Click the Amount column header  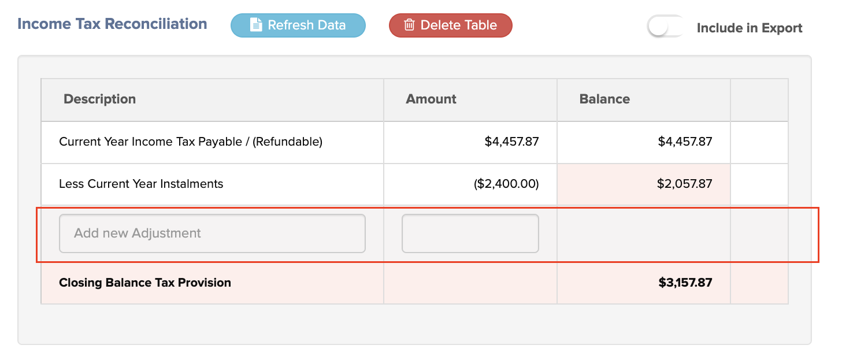click(x=431, y=99)
